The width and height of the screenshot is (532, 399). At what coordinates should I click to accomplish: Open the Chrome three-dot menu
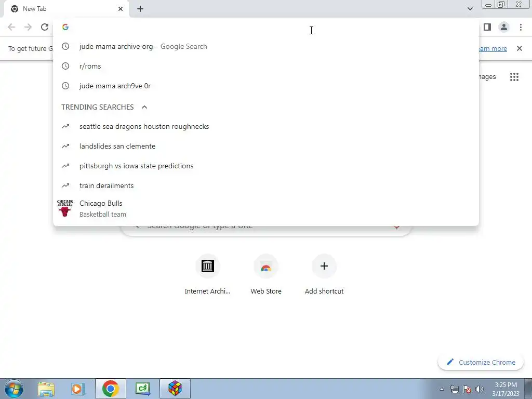pyautogui.click(x=521, y=27)
